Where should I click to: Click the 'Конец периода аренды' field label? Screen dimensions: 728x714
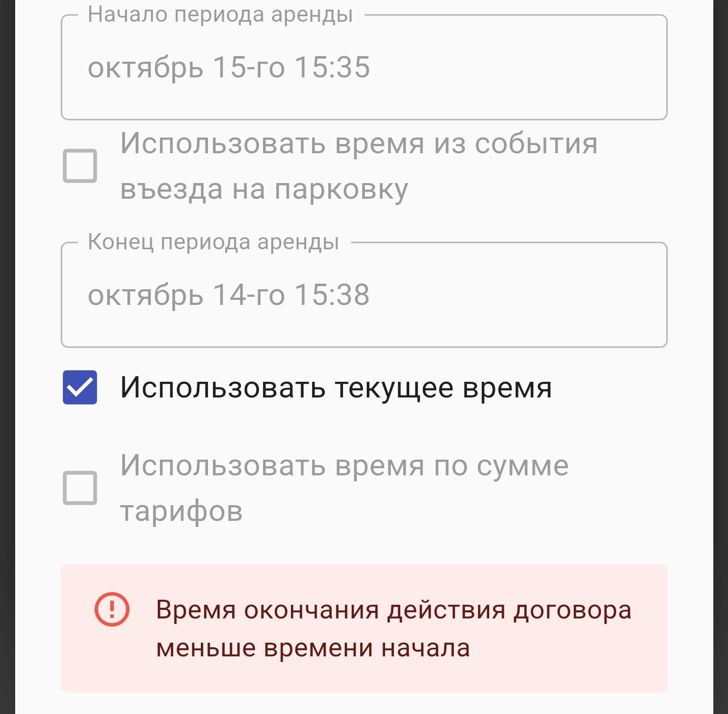point(213,242)
